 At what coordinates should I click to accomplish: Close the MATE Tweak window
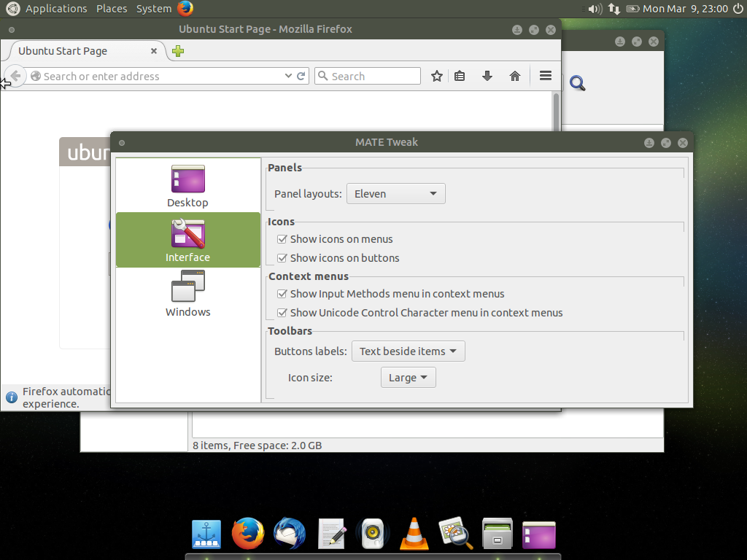(x=683, y=143)
